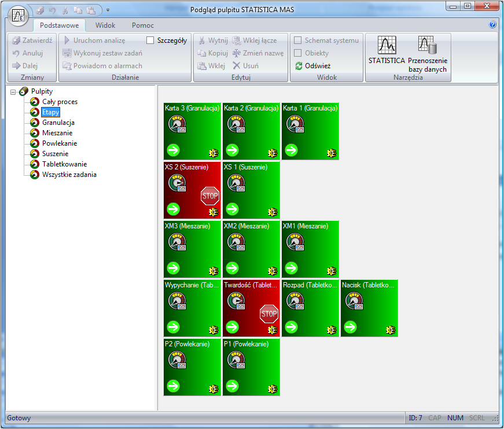Select Powlekanie in tree
The height and width of the screenshot is (429, 504).
(60, 143)
